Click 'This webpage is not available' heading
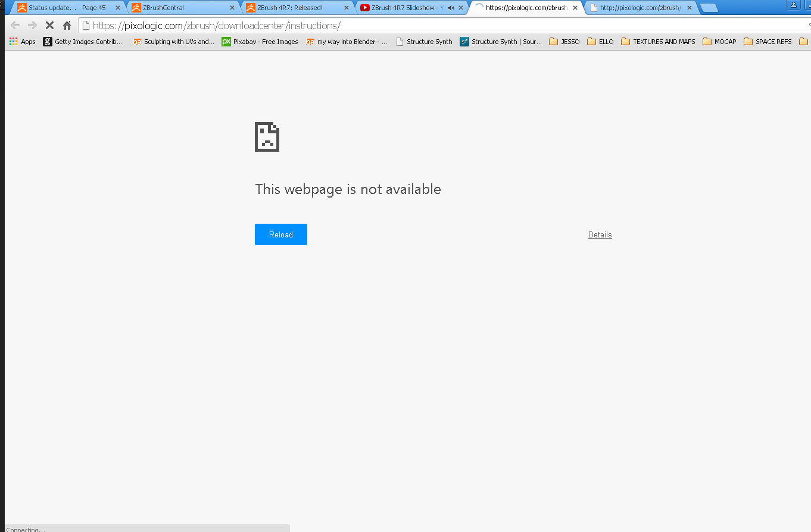 point(348,189)
